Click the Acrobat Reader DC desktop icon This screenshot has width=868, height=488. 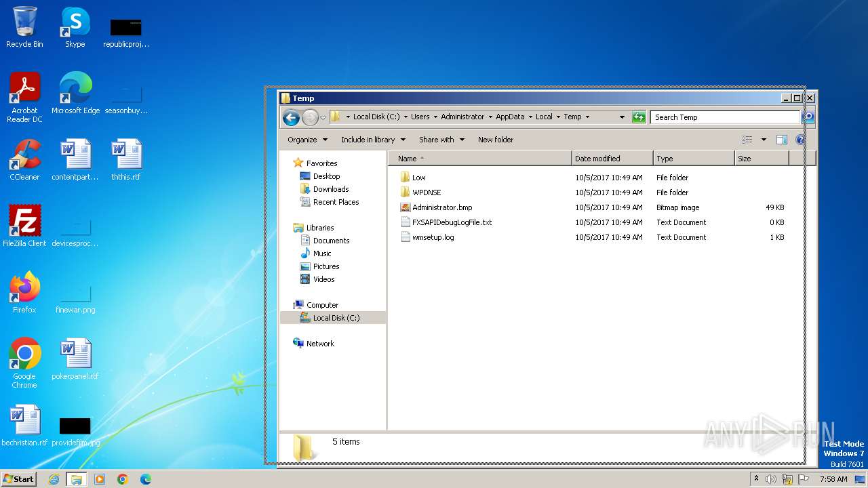click(24, 98)
